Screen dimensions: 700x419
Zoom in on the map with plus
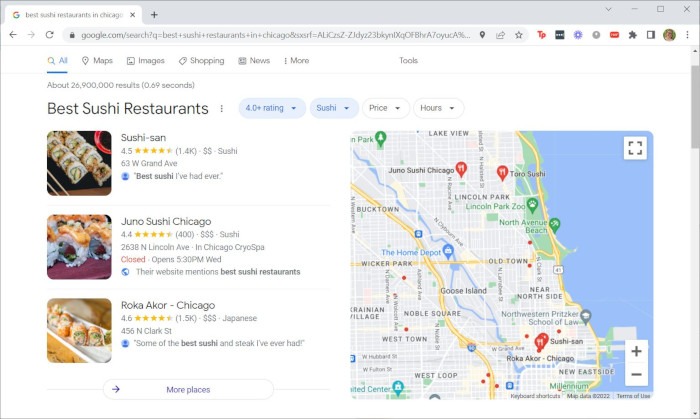(x=636, y=351)
